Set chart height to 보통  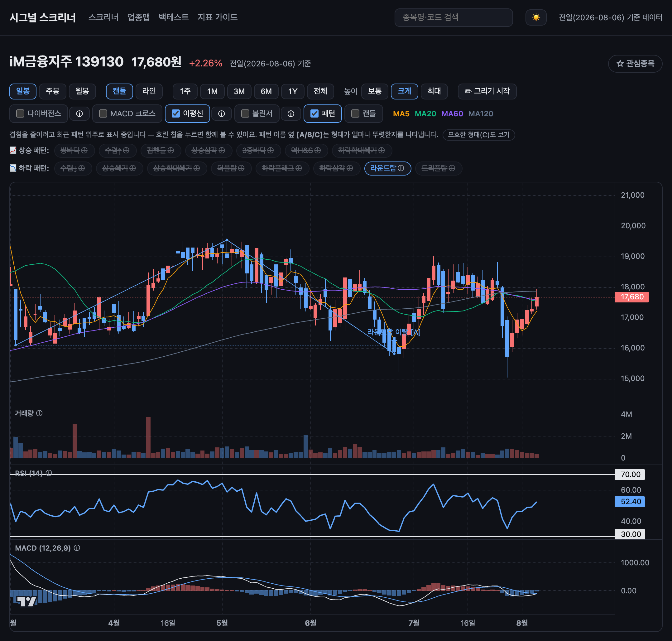(375, 91)
